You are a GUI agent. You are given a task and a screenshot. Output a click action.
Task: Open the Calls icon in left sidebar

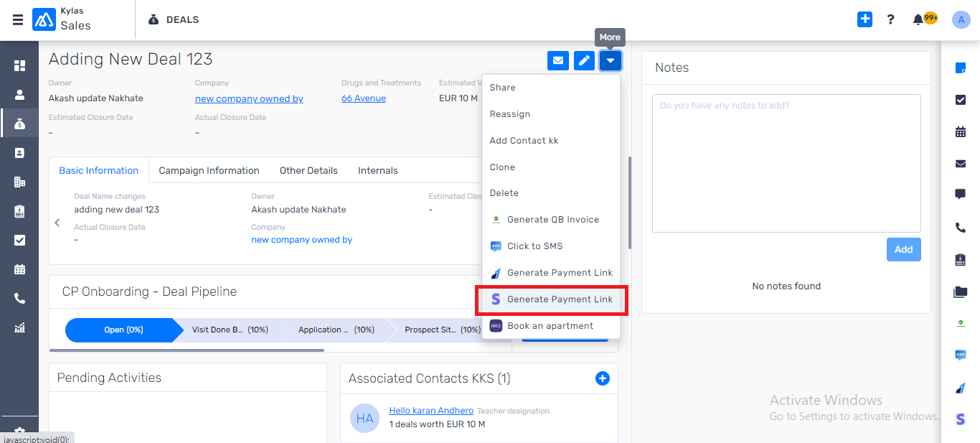pyautogui.click(x=19, y=298)
